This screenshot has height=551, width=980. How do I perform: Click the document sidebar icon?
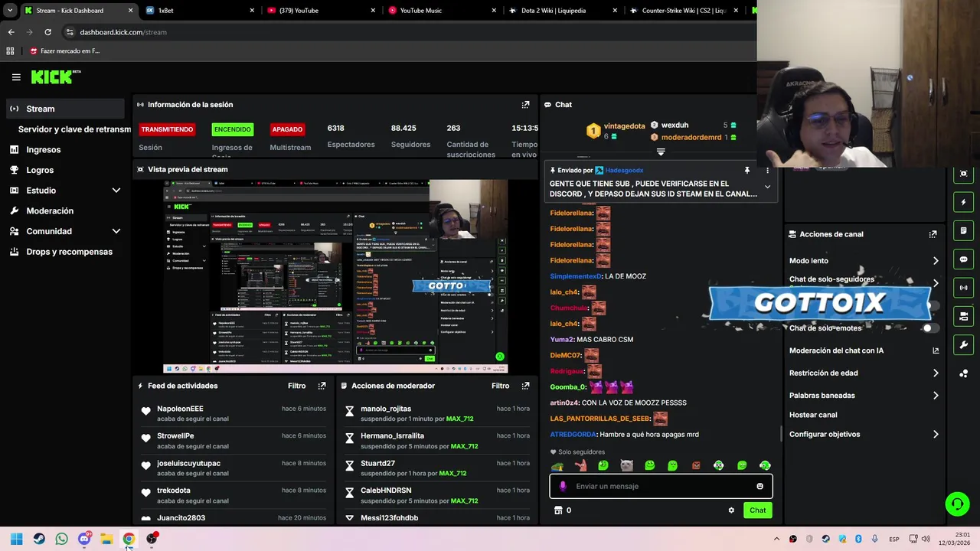[963, 230]
